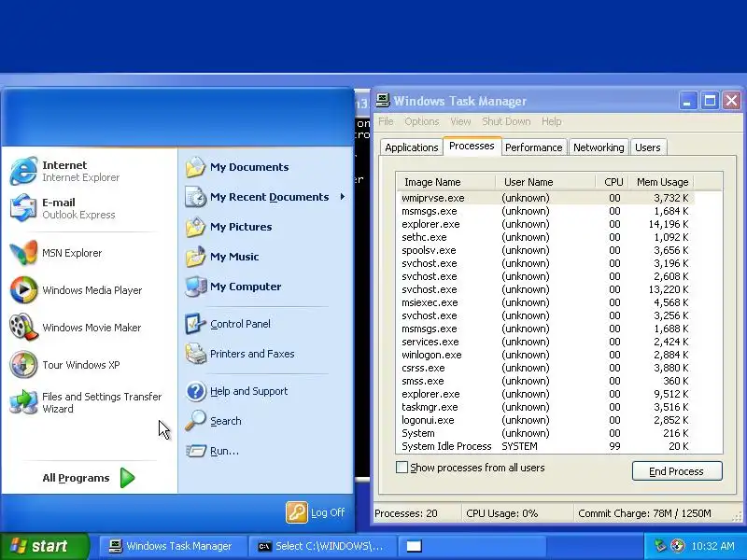Click the Windows Task Manager taskbar button
The height and width of the screenshot is (560, 747).
pyautogui.click(x=173, y=546)
